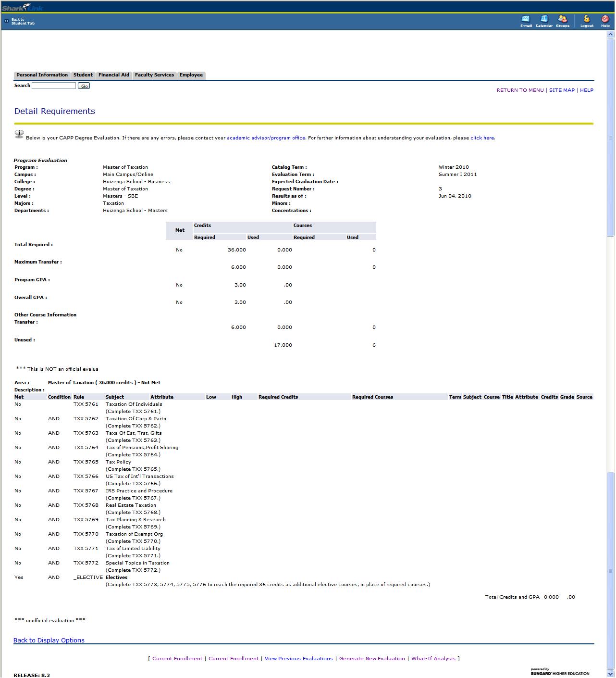Click 'Tax Planning & Research' subject
Screen dimensions: 616x678
[136, 520]
